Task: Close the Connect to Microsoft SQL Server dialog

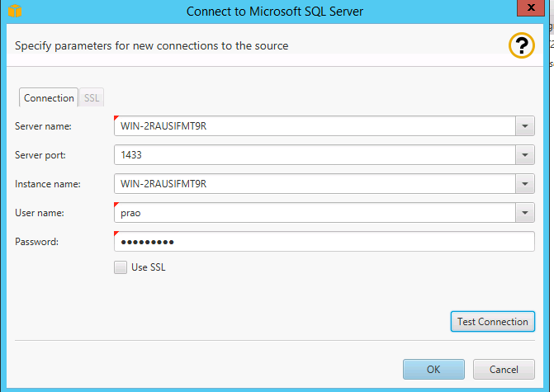Action: [531, 7]
